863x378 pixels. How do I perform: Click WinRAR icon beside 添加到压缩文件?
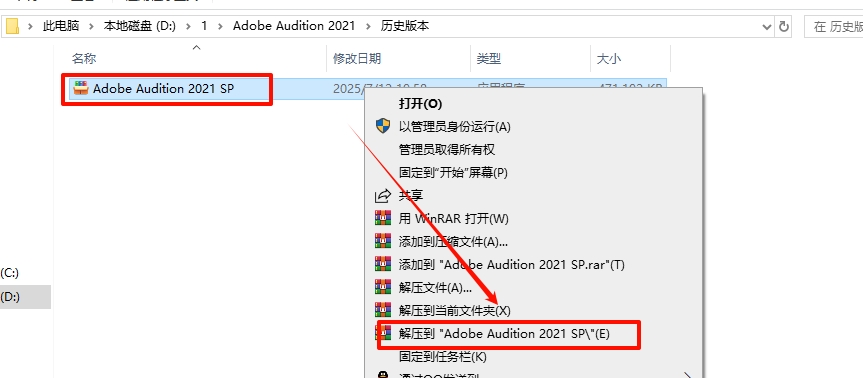(383, 242)
